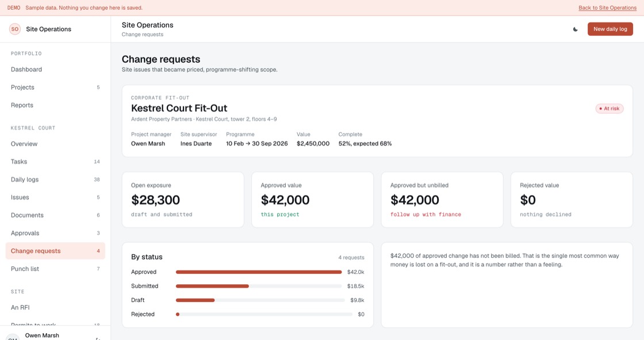This screenshot has height=340, width=644.
Task: Click the By status card heading
Action: tap(147, 257)
